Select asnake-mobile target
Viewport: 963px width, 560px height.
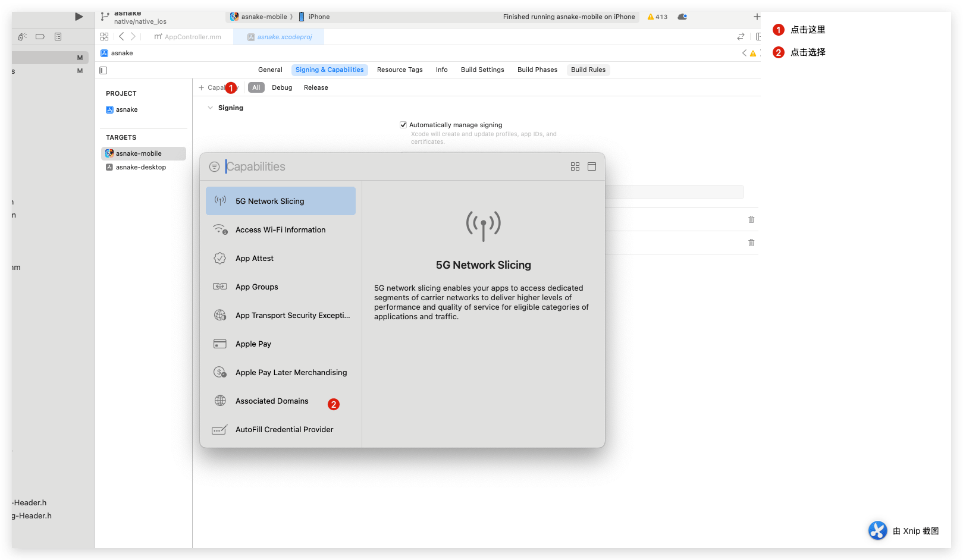click(x=143, y=153)
